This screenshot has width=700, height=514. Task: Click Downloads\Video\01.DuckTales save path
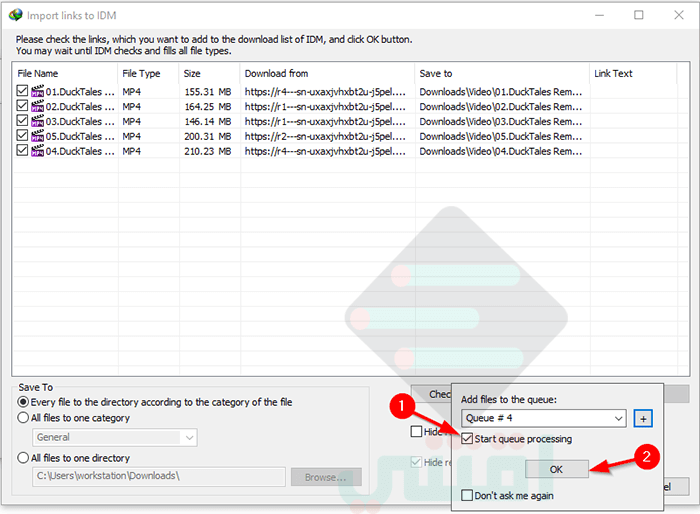(500, 92)
